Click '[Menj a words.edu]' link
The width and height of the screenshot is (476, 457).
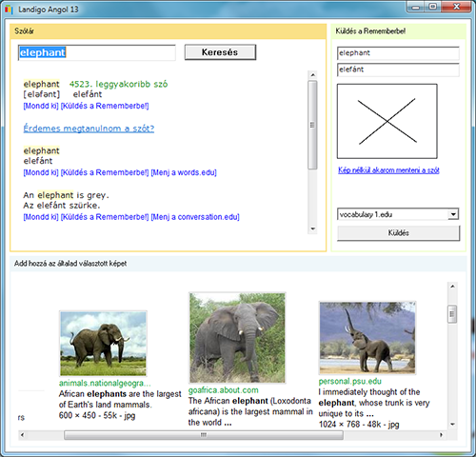click(184, 172)
